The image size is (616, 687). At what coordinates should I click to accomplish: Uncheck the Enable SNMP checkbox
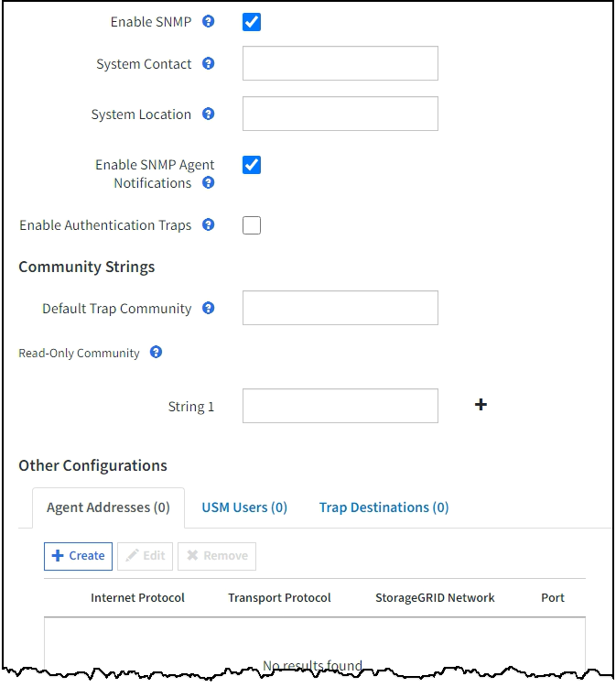pos(252,22)
